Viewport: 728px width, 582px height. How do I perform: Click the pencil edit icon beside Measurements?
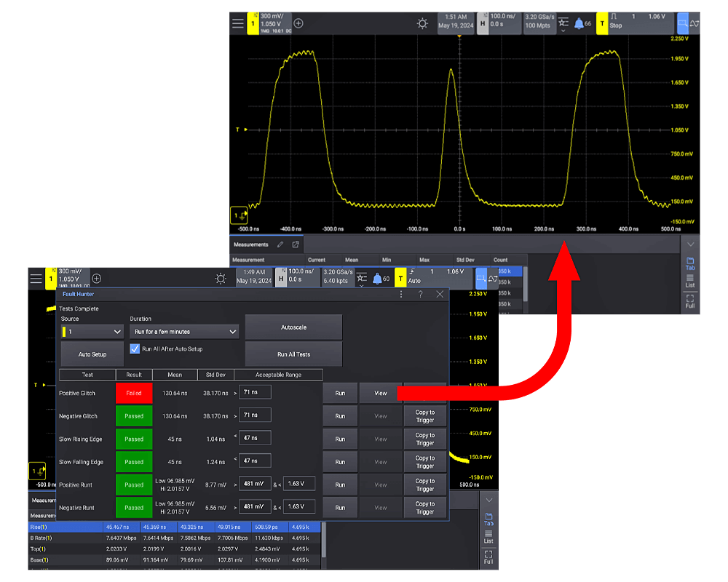point(281,245)
